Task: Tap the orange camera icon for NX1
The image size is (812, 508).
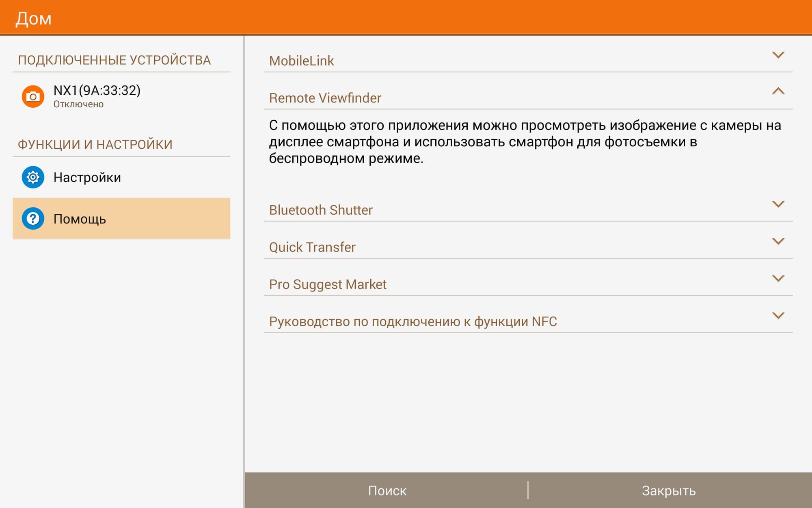Action: [x=33, y=96]
